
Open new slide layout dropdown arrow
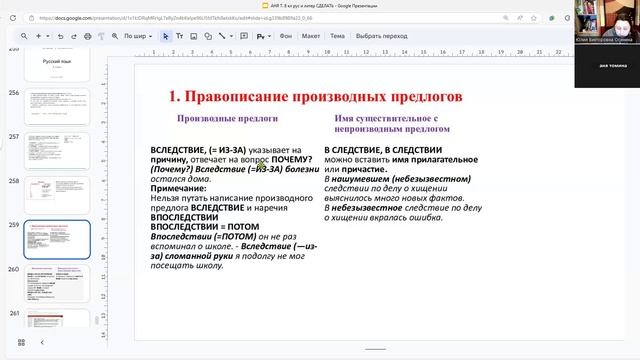tap(48, 36)
